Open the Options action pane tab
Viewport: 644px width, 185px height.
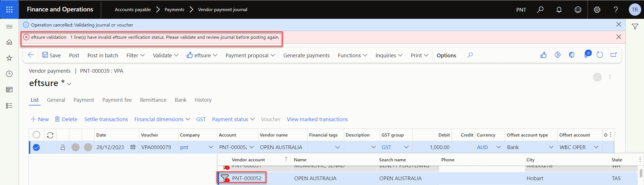click(x=446, y=55)
